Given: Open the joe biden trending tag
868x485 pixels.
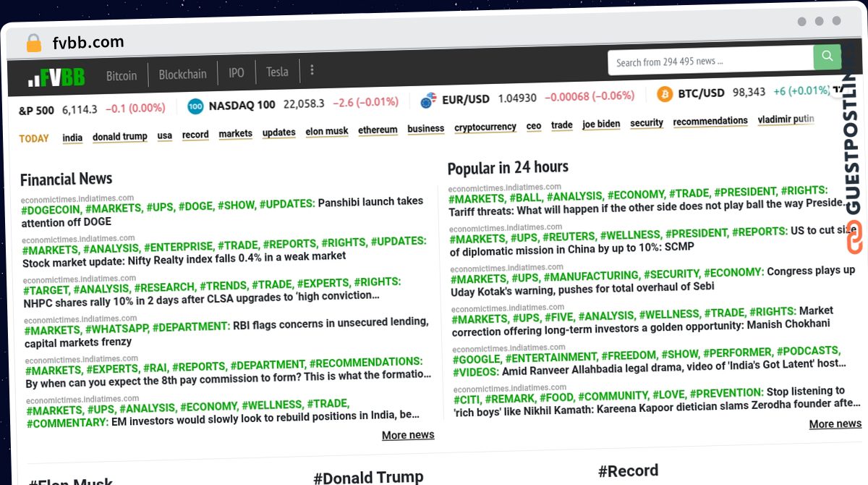Looking at the screenshot, I should [x=601, y=124].
